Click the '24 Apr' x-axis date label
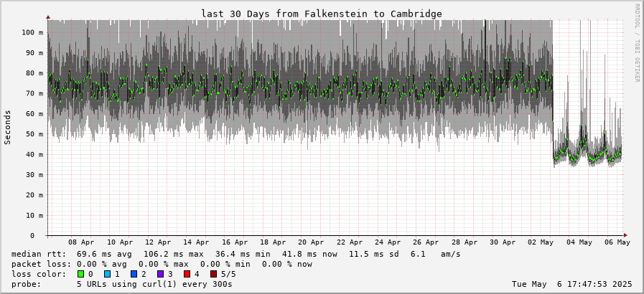 click(389, 242)
